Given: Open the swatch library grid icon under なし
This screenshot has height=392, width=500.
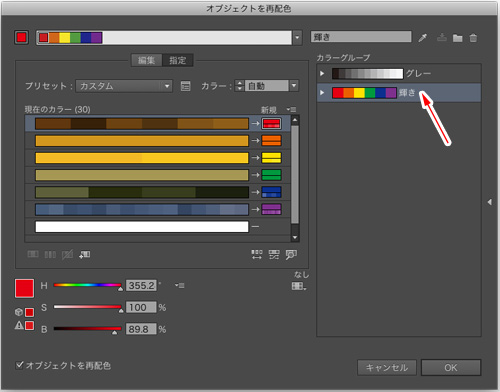Looking at the screenshot, I should (x=299, y=286).
